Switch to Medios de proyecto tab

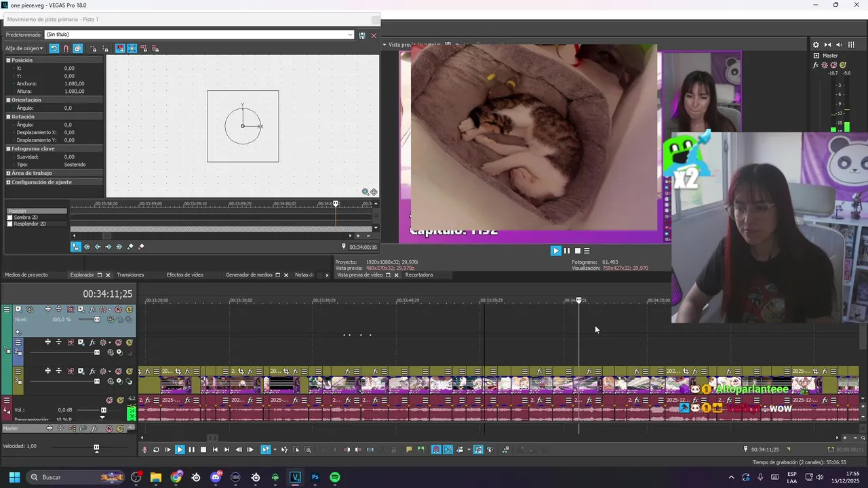26,275
